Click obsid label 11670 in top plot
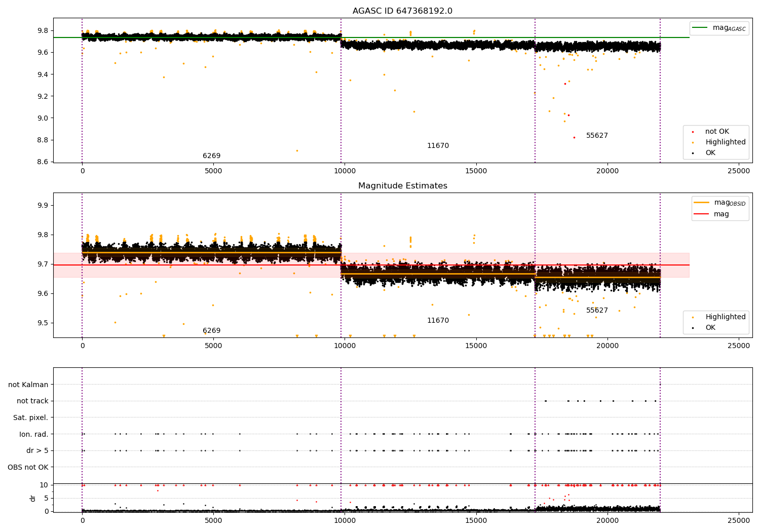 tap(438, 146)
